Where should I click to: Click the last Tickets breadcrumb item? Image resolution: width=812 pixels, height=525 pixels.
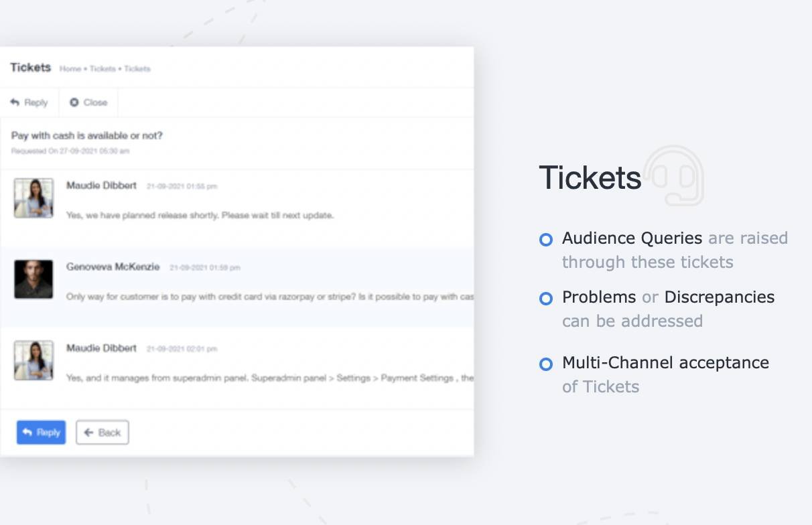tap(137, 69)
